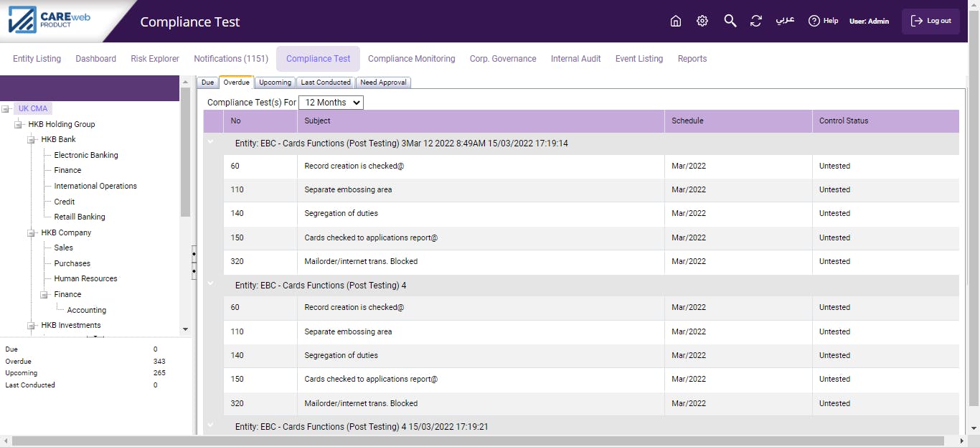The width and height of the screenshot is (980, 447).
Task: Collapse the HKB Bank node
Action: [32, 140]
